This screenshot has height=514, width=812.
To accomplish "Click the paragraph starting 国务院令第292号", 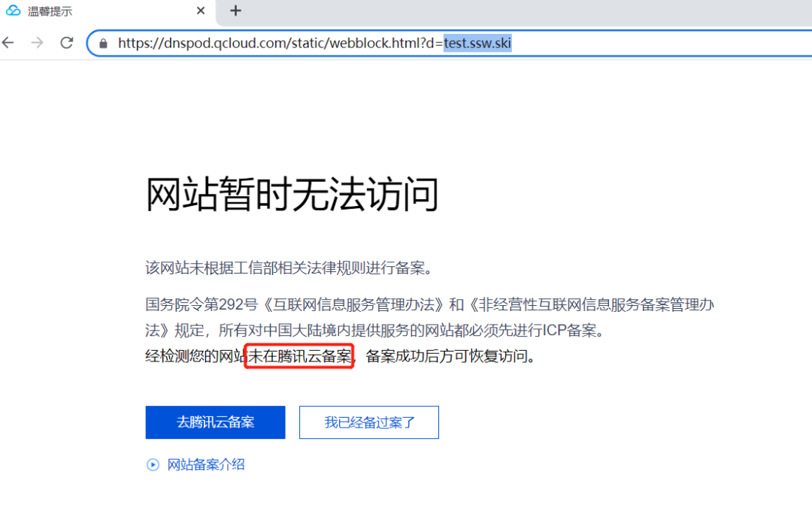I will [430, 317].
